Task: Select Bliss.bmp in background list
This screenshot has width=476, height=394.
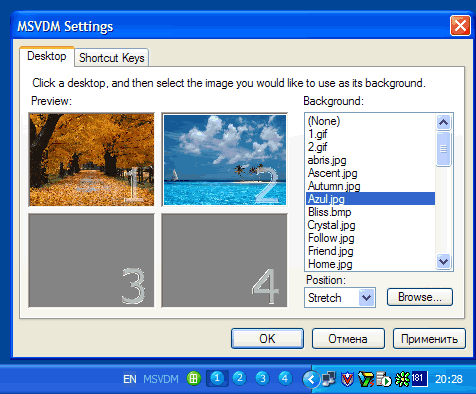Action: coord(370,212)
